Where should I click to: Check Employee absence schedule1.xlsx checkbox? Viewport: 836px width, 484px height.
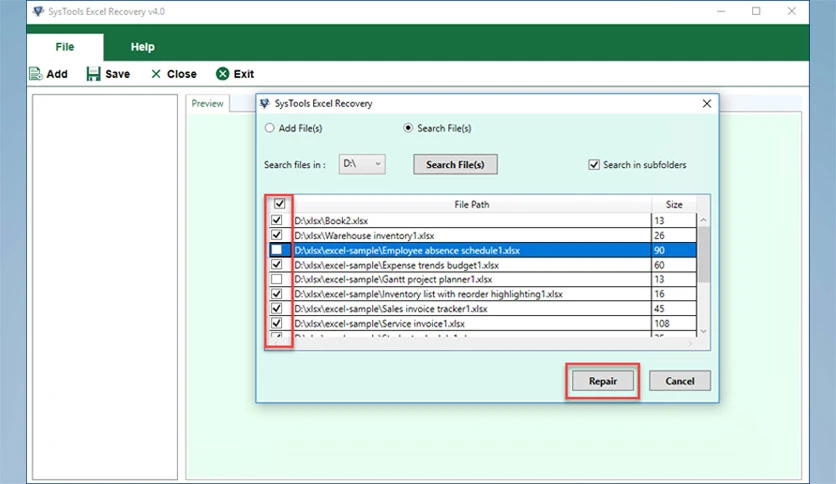tap(277, 249)
